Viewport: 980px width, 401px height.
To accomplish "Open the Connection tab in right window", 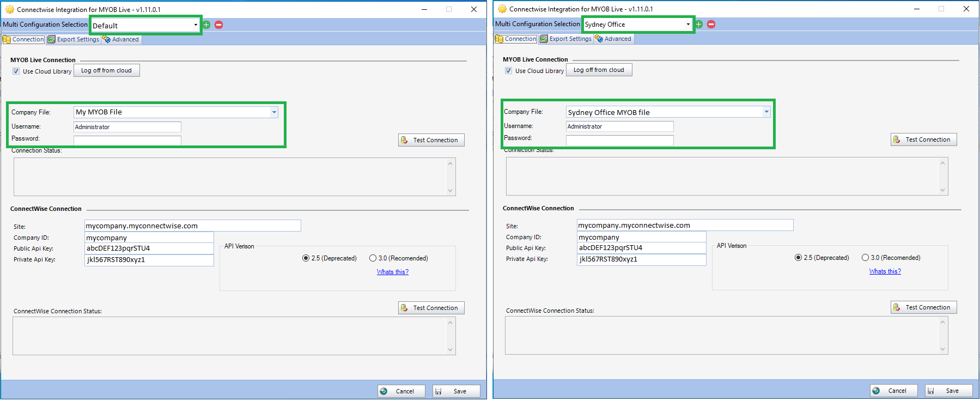I will 516,39.
